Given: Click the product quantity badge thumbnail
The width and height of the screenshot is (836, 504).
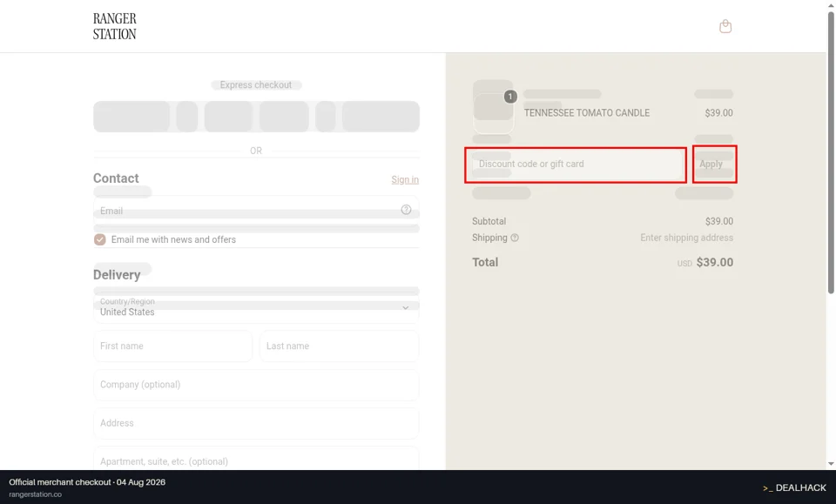Looking at the screenshot, I should click(x=510, y=97).
